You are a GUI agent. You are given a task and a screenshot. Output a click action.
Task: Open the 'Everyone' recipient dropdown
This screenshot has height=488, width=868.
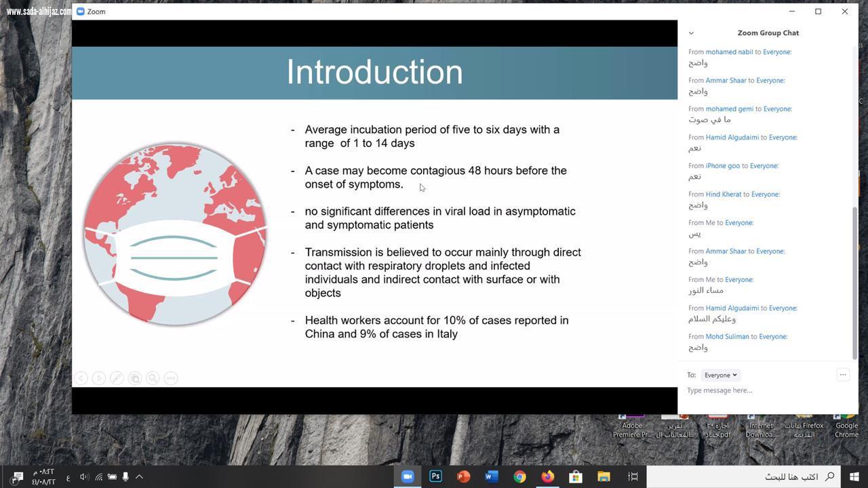click(x=720, y=375)
